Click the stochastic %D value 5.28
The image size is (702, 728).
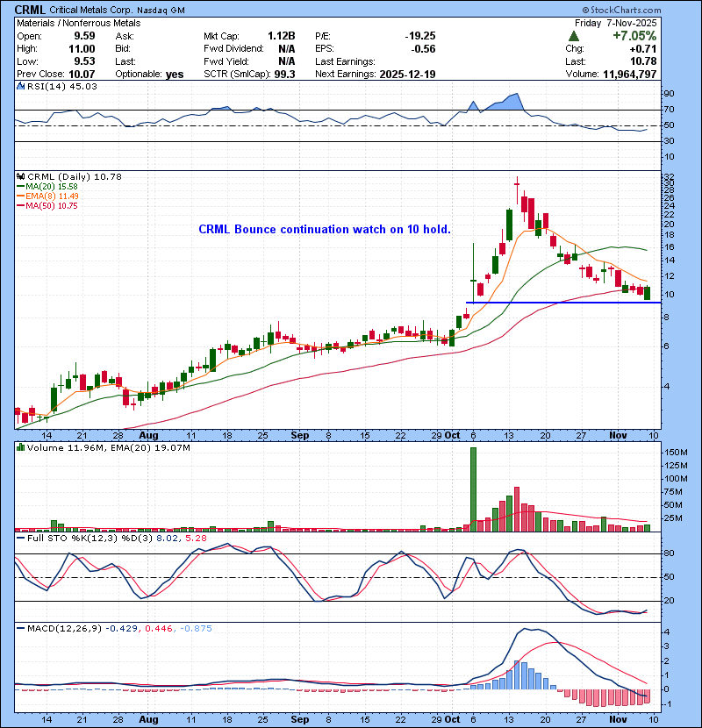(196, 539)
